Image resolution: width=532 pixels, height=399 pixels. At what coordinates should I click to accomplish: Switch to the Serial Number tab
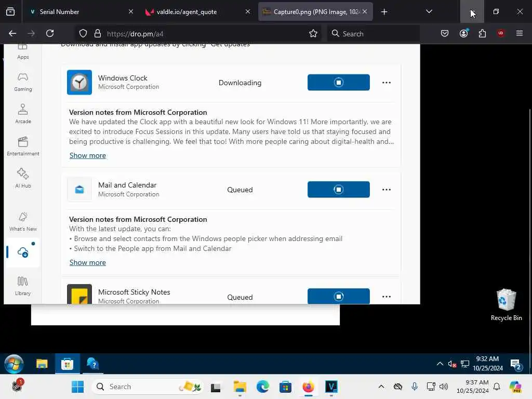pyautogui.click(x=81, y=11)
